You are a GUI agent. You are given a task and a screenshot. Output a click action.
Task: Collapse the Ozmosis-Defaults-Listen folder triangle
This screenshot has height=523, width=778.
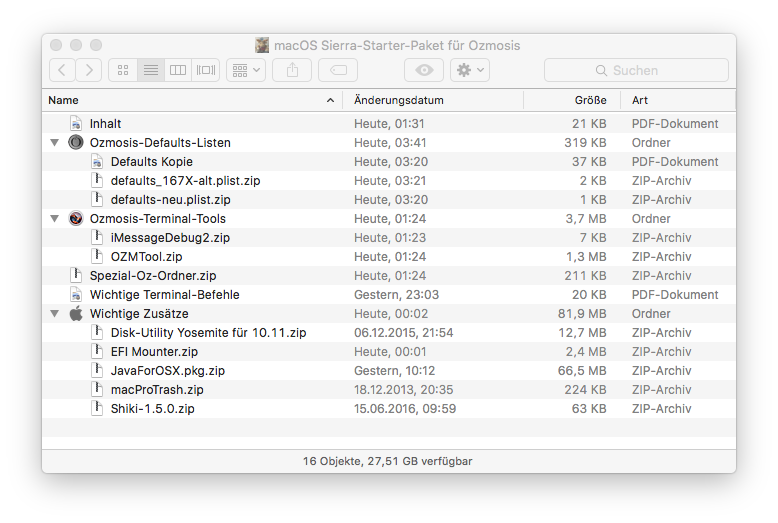(55, 143)
